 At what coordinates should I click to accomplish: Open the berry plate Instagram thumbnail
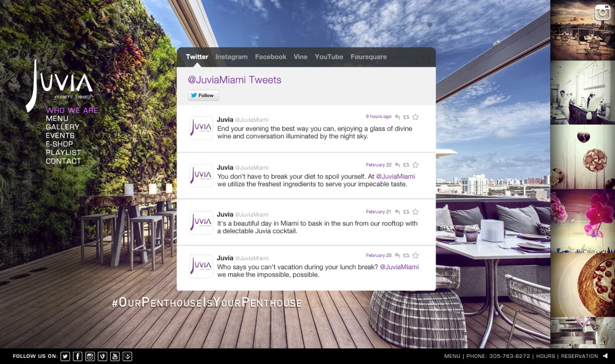click(582, 285)
